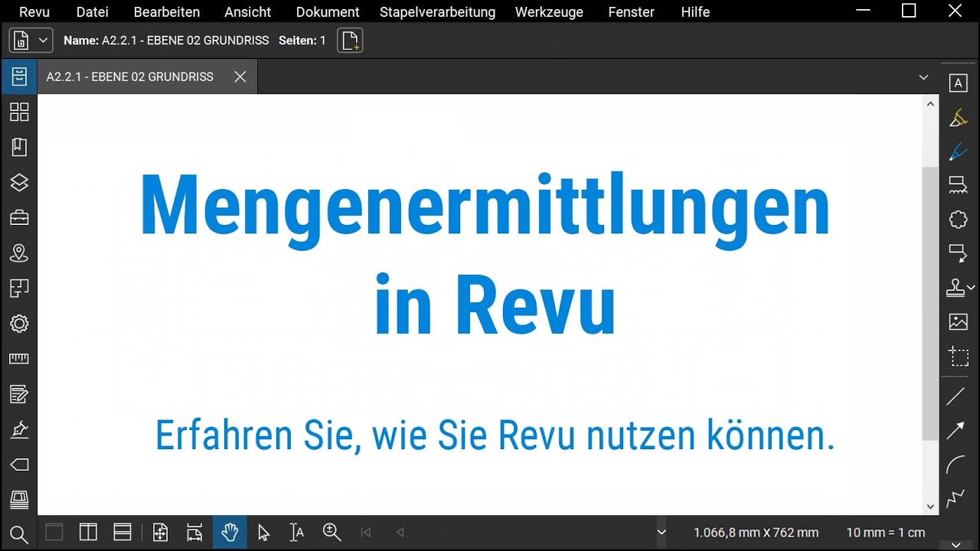
Task: Activate the Pan hand tool
Action: 229,532
